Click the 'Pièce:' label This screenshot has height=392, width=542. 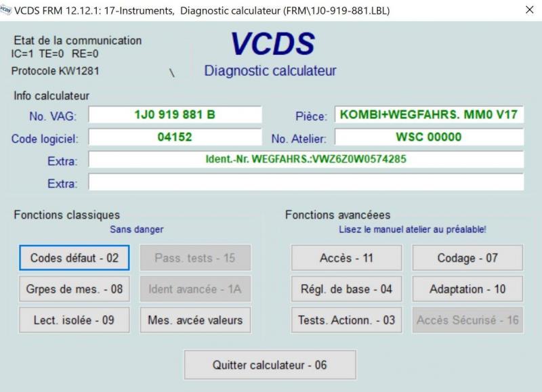pos(311,116)
